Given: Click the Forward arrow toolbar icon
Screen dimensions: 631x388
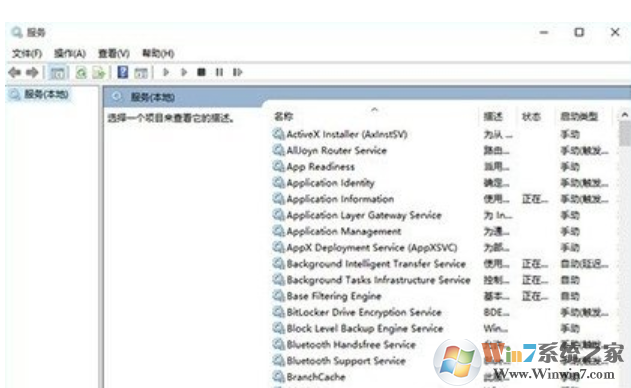Looking at the screenshot, I should (32, 72).
